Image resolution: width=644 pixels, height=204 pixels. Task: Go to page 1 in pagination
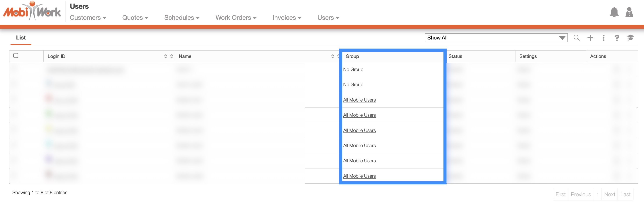coord(597,194)
